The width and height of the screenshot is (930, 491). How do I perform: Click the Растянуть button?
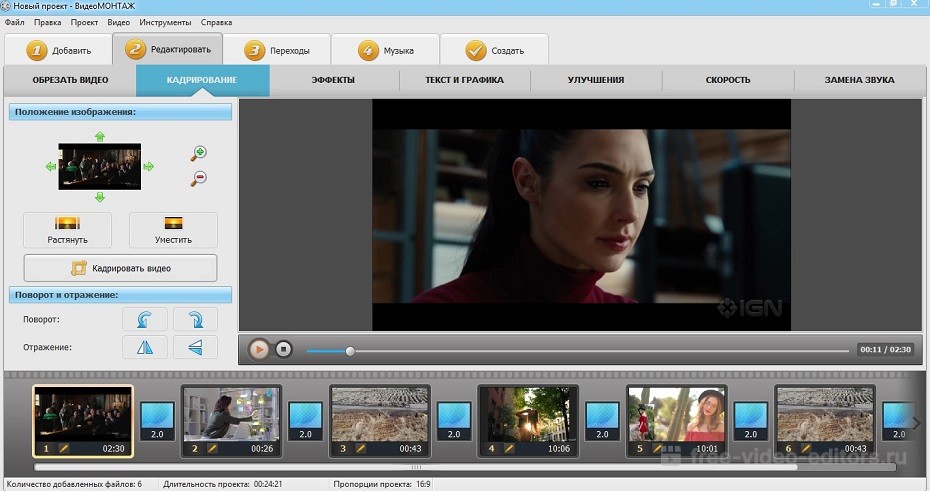68,230
